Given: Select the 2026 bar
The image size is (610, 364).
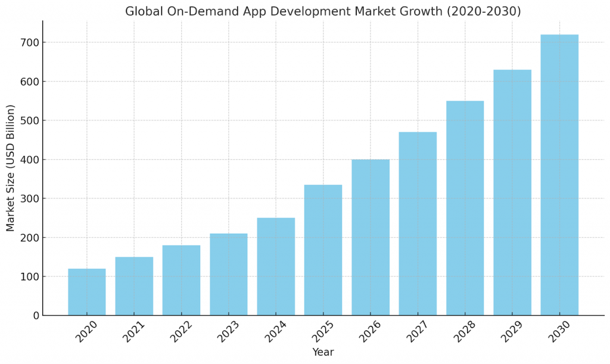Looking at the screenshot, I should tap(369, 238).
